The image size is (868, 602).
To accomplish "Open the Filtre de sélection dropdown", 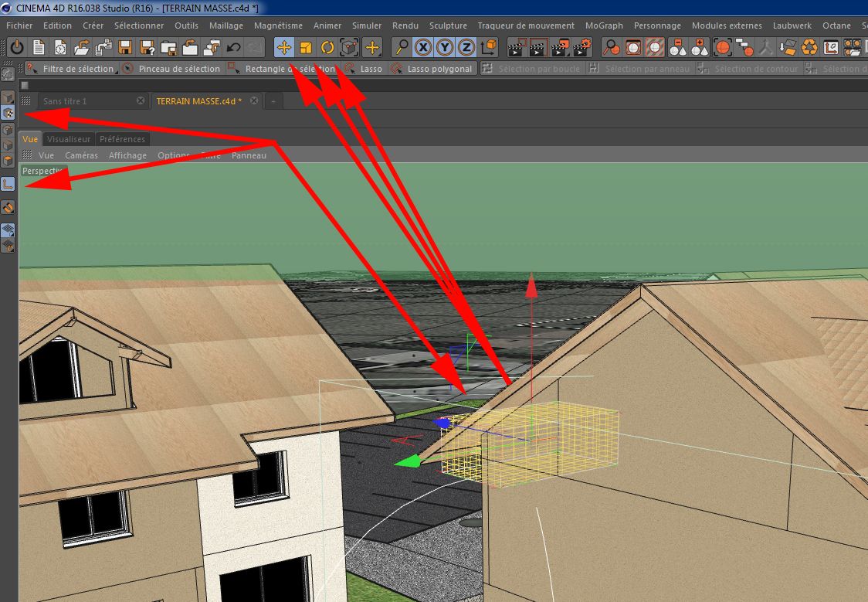I will click(x=71, y=69).
